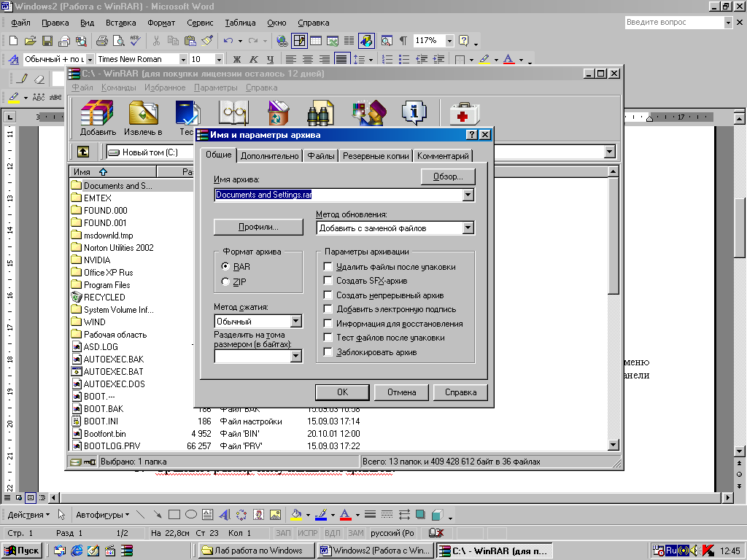Click the Format Painter brush icon in Word

coord(207,41)
